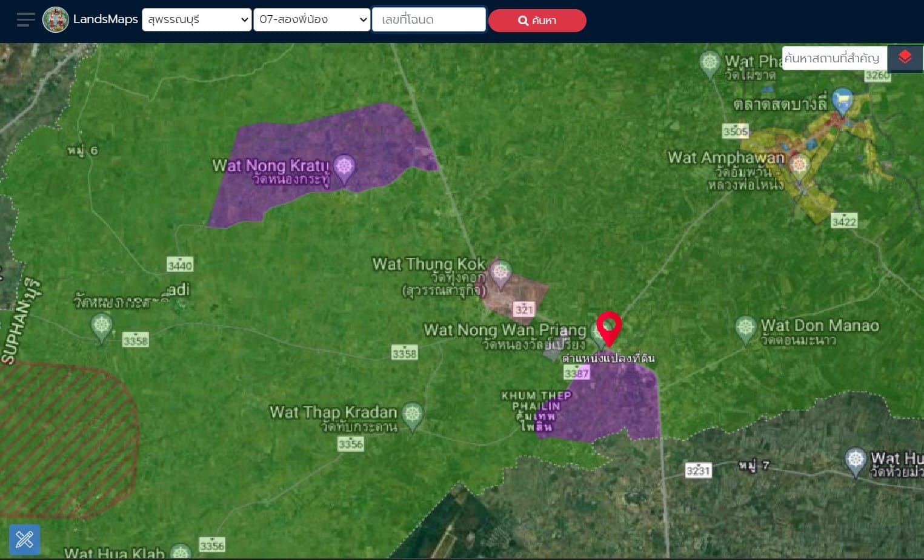This screenshot has height=560, width=924.
Task: Select the Wat Hua Klab temple marker
Action: 181,552
